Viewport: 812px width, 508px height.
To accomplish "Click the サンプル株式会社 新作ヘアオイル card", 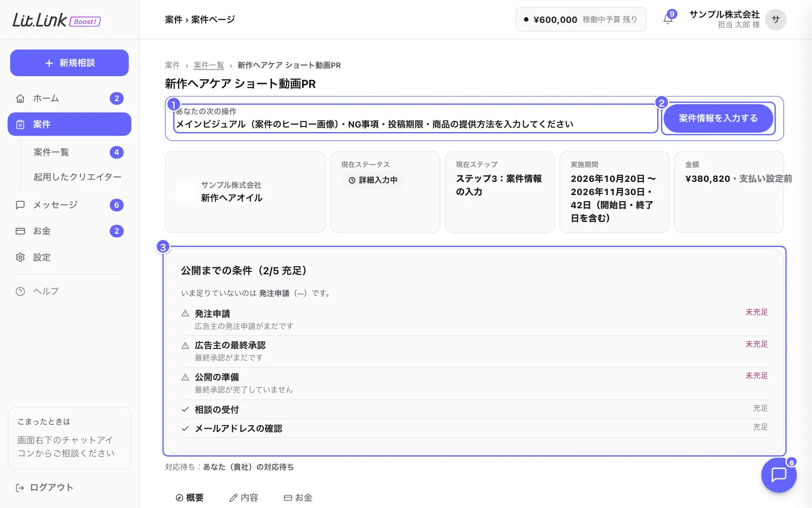I will [245, 192].
